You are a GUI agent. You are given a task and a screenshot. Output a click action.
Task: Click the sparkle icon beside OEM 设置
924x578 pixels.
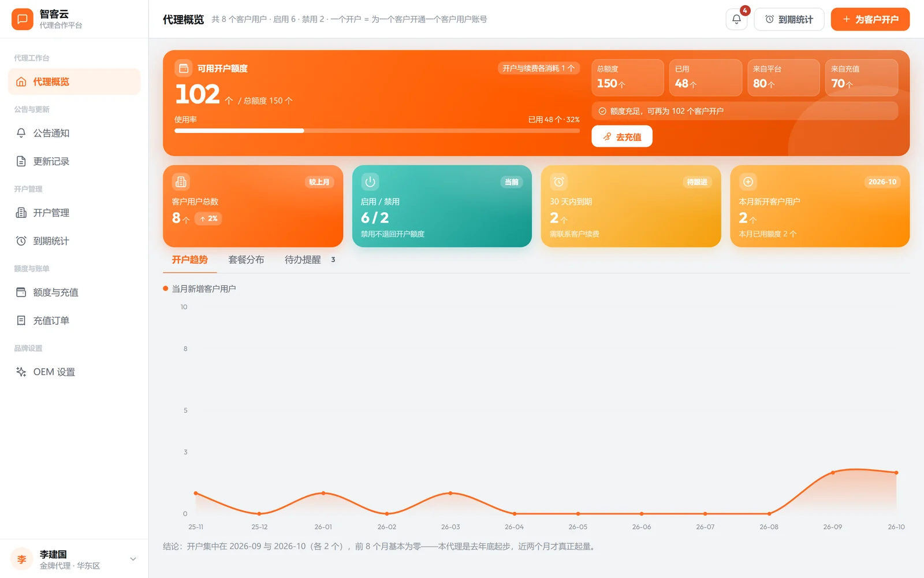(21, 372)
